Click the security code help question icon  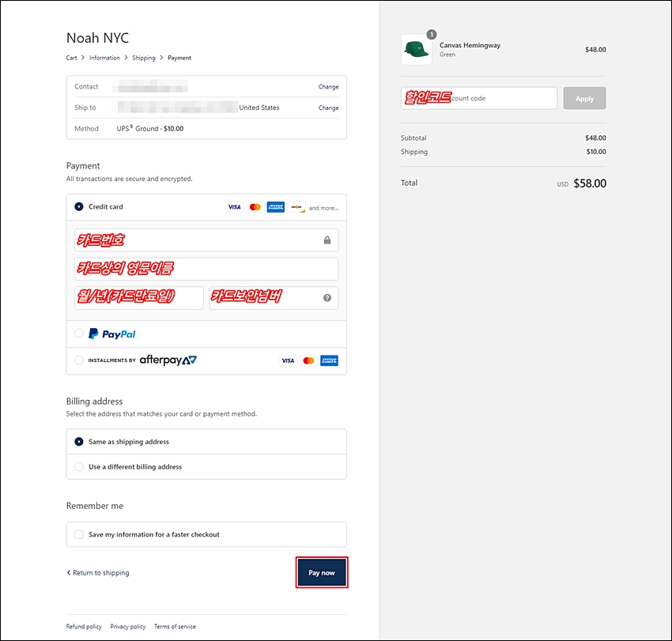(x=327, y=298)
